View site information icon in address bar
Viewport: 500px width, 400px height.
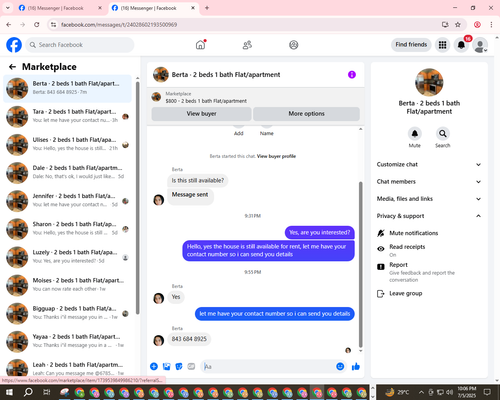[53, 25]
